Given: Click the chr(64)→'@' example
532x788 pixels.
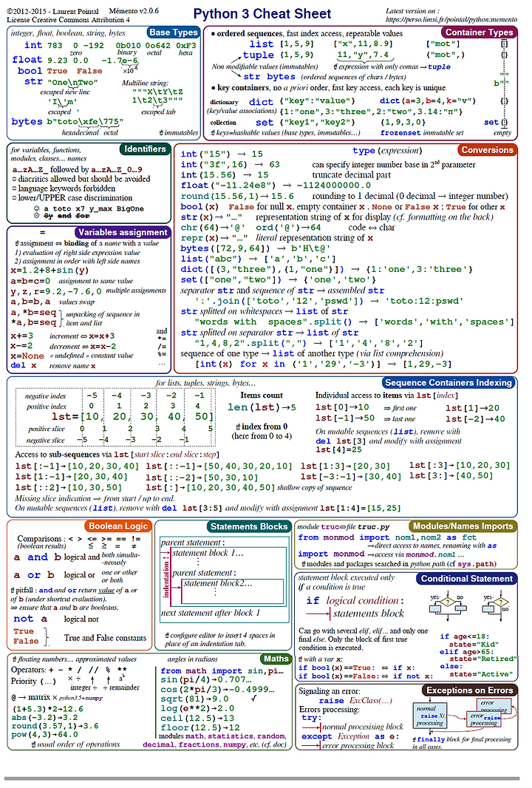Looking at the screenshot, I should [213, 227].
